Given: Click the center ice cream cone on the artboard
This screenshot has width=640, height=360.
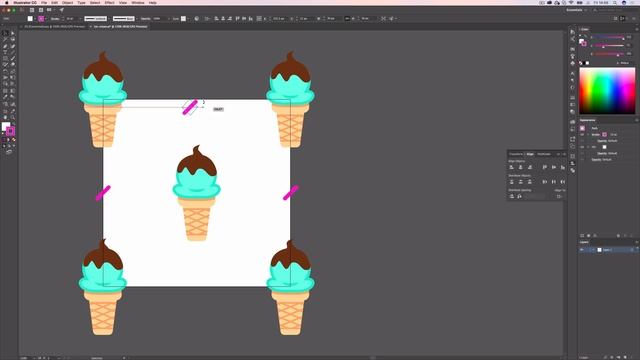Looking at the screenshot, I should coord(196,193).
